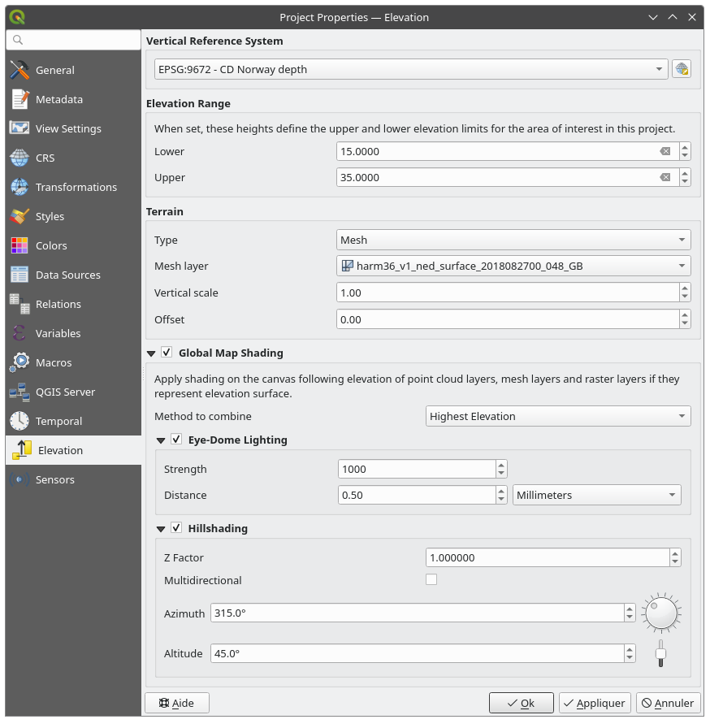710x728 pixels.
Task: Click the Aide help button
Action: pos(176,703)
